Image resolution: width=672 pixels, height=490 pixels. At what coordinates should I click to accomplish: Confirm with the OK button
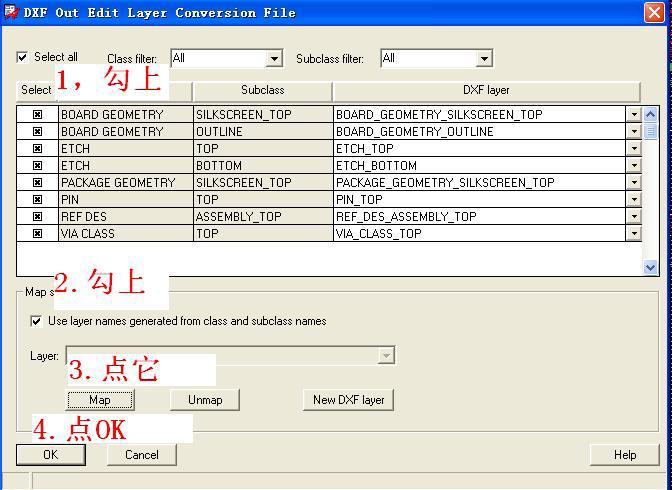(50, 455)
